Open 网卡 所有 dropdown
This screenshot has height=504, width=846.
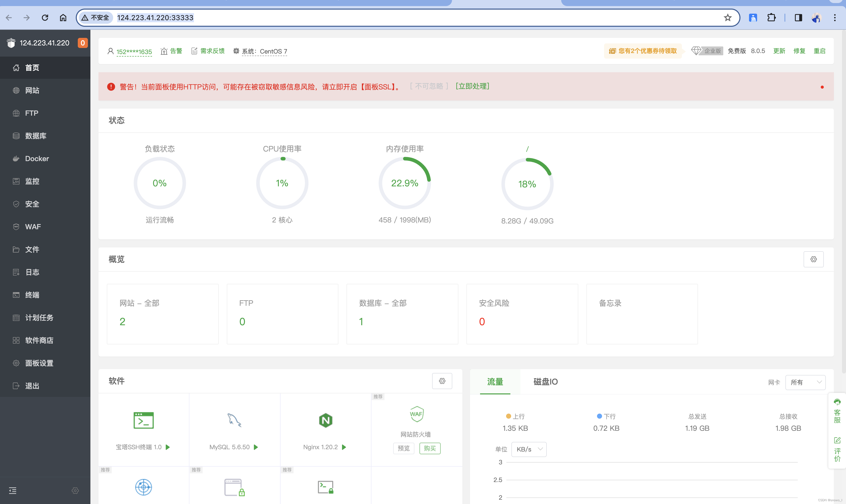click(805, 382)
